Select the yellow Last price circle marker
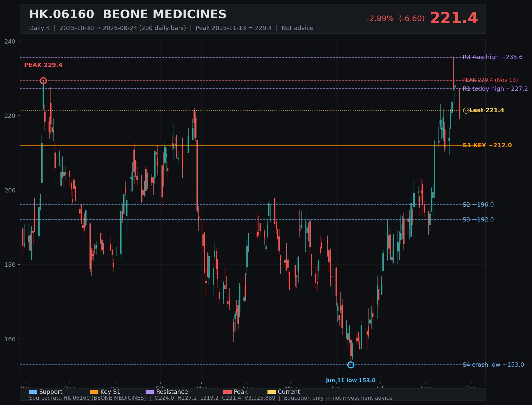This screenshot has width=532, height=405. (x=466, y=111)
